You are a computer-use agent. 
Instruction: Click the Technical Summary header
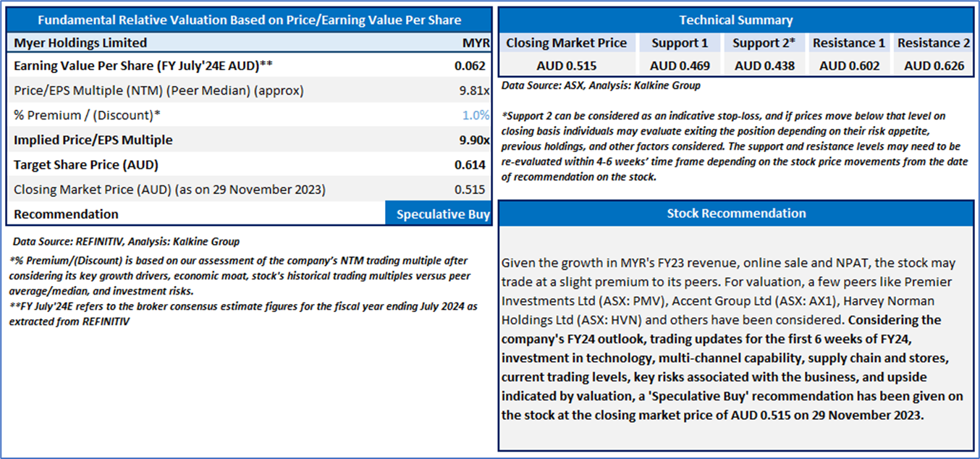pos(735,20)
